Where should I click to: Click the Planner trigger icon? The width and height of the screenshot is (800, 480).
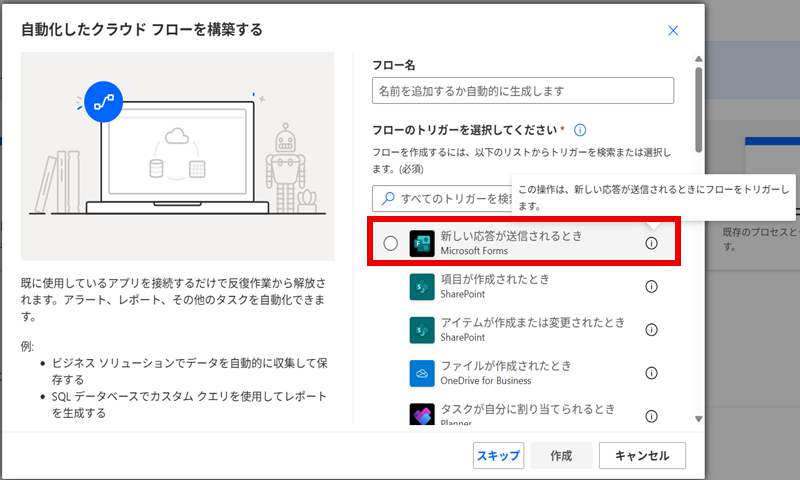(x=420, y=415)
